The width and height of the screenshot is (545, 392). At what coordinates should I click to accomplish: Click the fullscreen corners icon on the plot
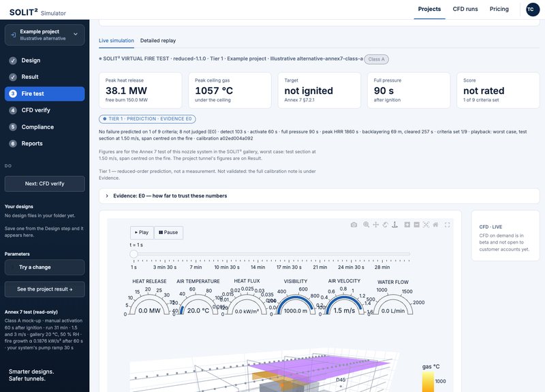pos(448,225)
